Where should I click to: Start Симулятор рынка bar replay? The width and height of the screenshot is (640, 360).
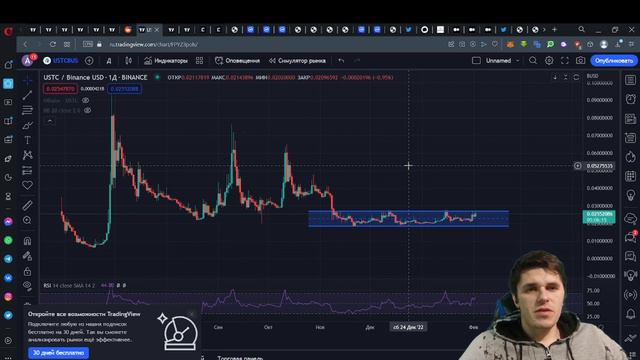pos(297,60)
